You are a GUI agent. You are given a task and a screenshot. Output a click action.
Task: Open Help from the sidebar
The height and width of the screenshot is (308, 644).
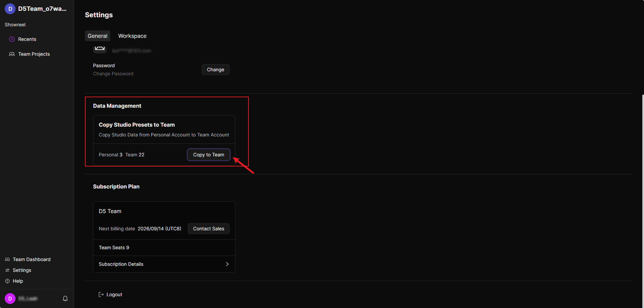[x=18, y=281]
